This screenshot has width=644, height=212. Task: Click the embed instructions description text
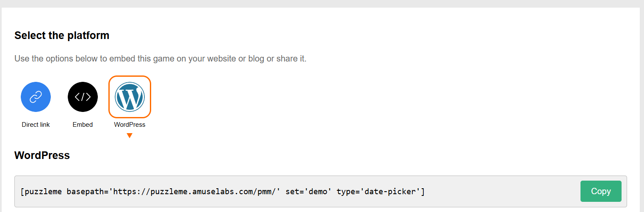(160, 59)
